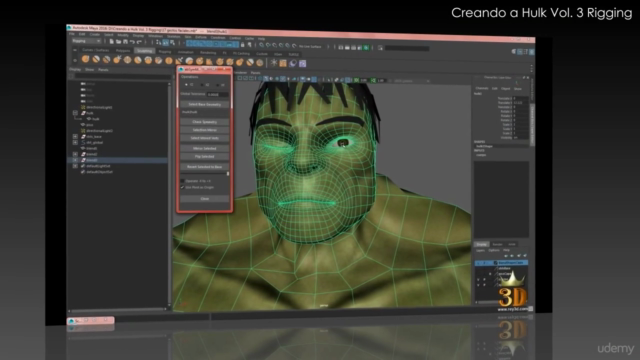Image resolution: width=640 pixels, height=360 pixels.
Task: Select the Smear sculpt tool icon
Action: coord(230,62)
